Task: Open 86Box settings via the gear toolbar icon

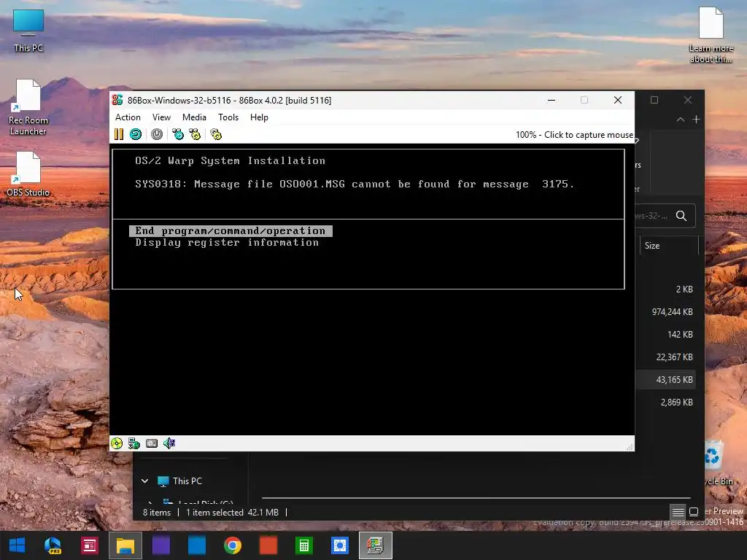Action: (x=216, y=134)
